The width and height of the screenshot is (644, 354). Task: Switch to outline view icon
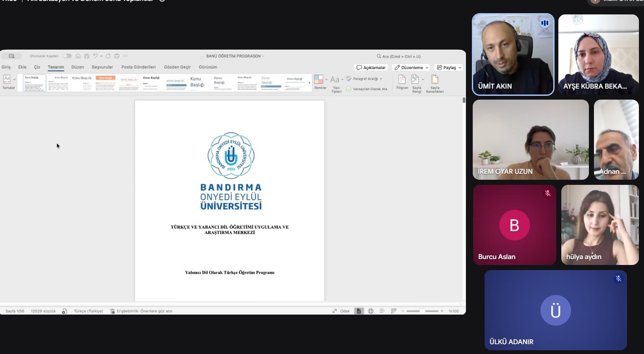coord(382,311)
